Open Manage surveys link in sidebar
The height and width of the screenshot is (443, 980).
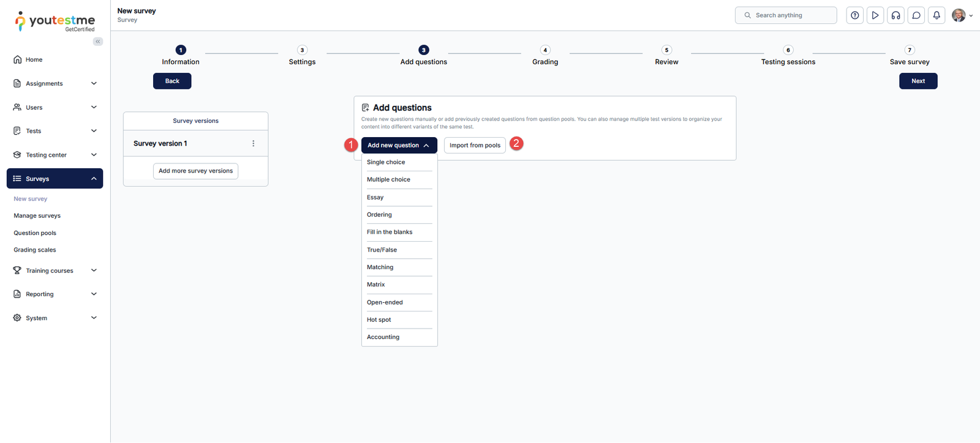pos(37,216)
